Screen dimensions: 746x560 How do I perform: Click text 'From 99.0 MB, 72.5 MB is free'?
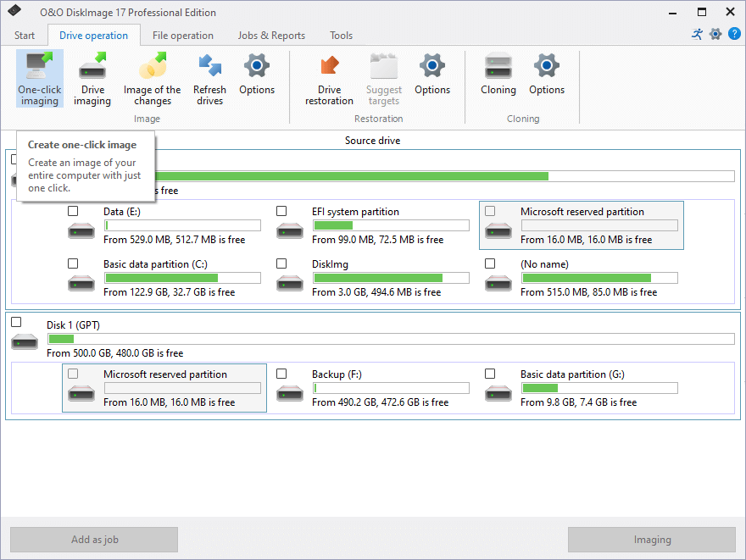[x=378, y=240]
